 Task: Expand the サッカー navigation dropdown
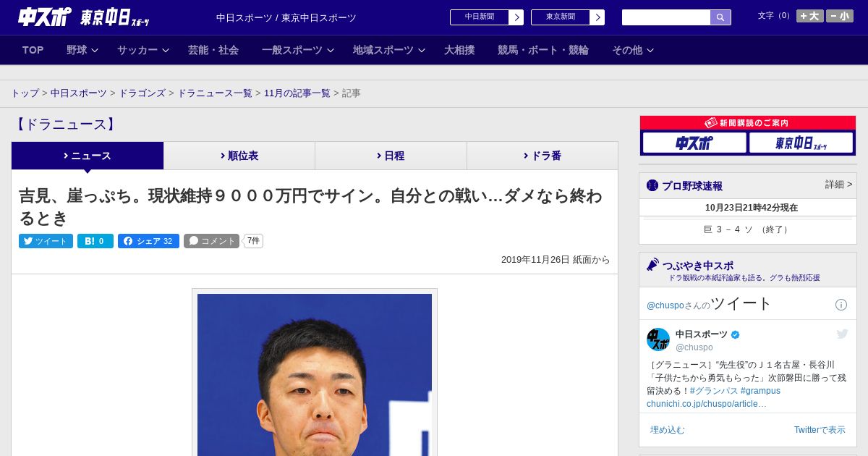143,50
